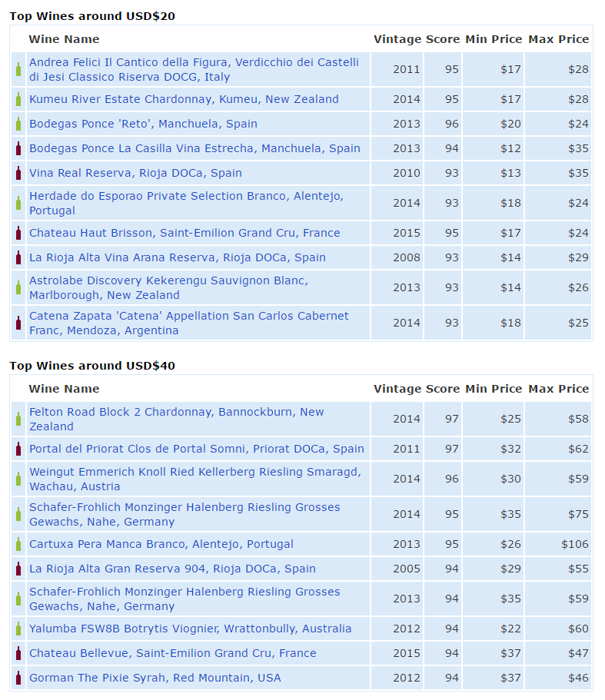This screenshot has height=700, width=605.
Task: Open Astrolabe Discovery Kekerengu Sauvignon Blanc link
Action: point(169,287)
